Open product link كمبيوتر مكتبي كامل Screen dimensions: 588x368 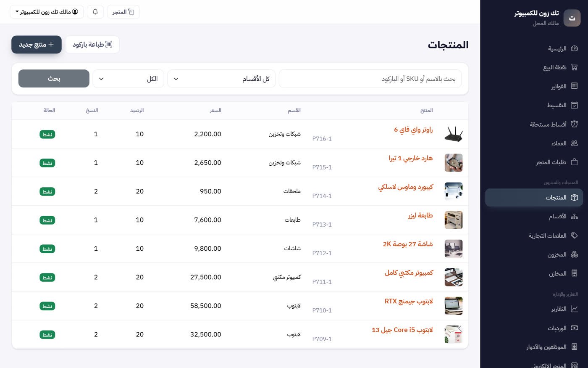tap(409, 273)
